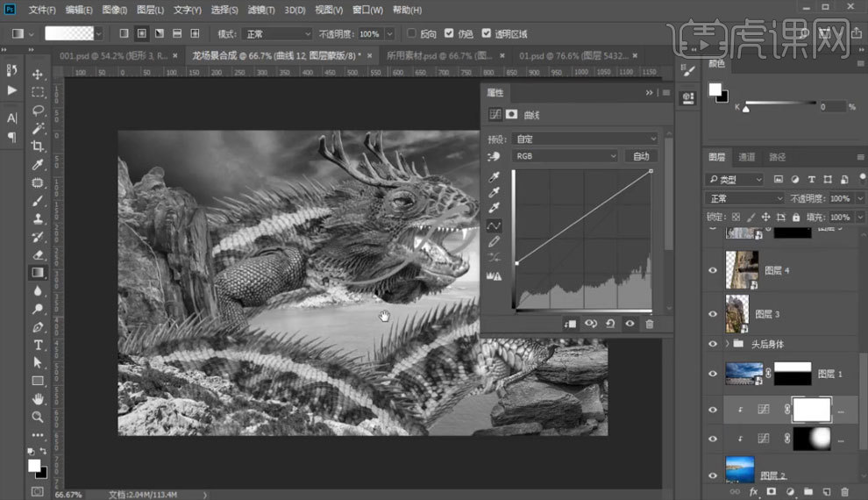Delete the curves adjustment layer
Screen dimensions: 868x500
[650, 324]
